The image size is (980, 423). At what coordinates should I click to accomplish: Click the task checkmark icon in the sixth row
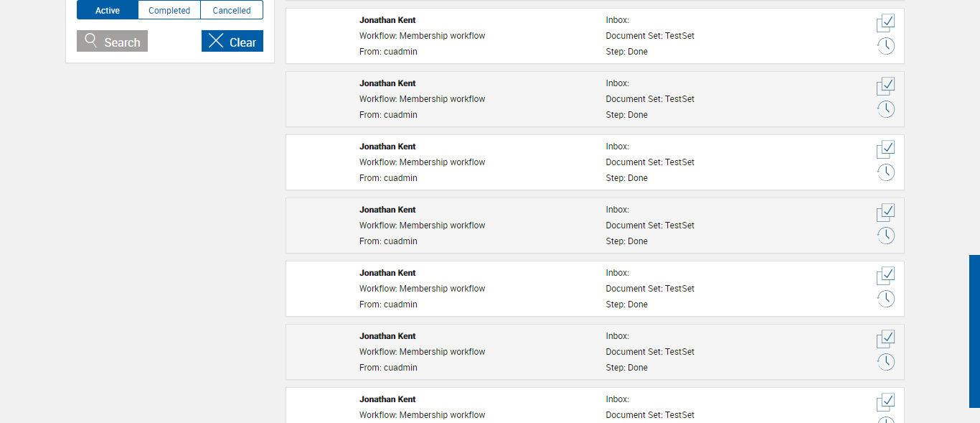pyautogui.click(x=886, y=339)
